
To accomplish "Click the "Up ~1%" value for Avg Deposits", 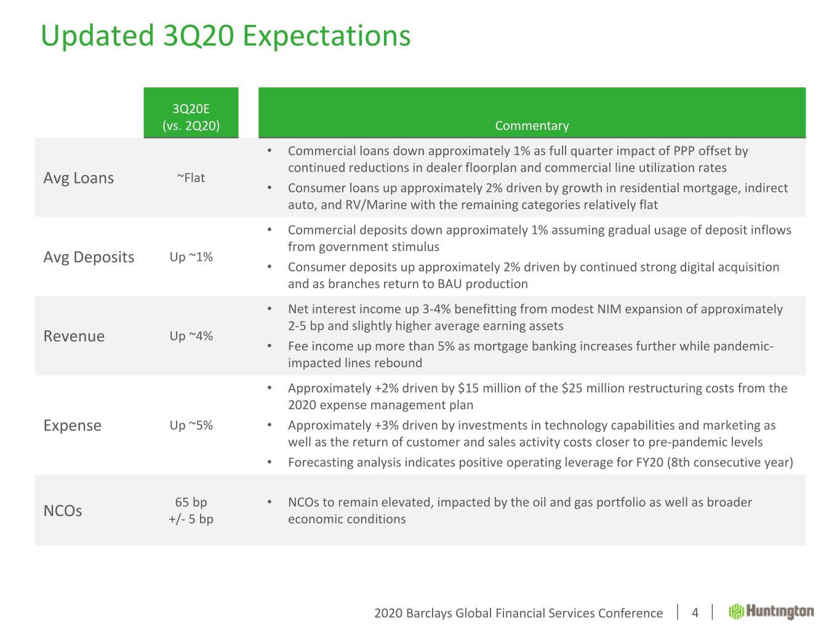I will pyautogui.click(x=191, y=257).
